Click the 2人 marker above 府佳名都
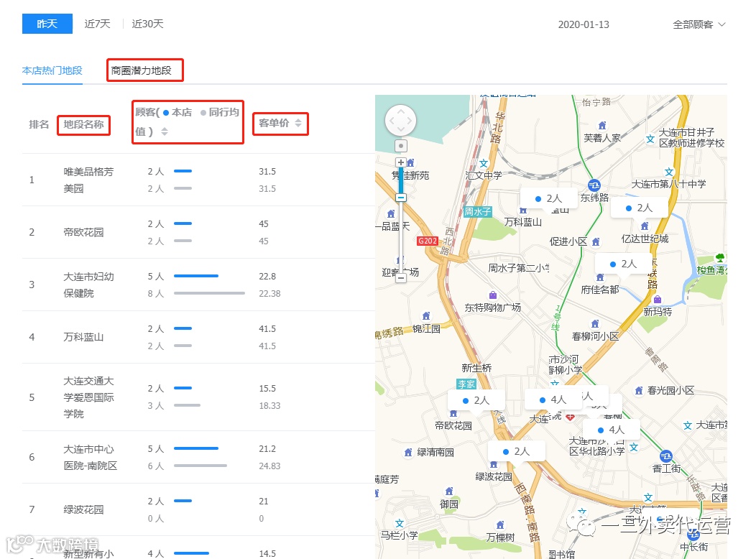 [x=623, y=264]
